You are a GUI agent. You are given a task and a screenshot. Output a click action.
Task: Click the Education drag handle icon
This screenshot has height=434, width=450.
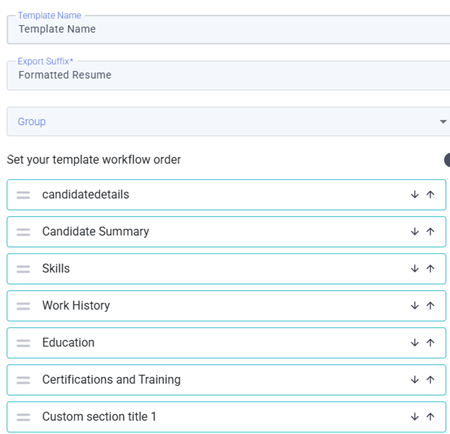(x=23, y=343)
